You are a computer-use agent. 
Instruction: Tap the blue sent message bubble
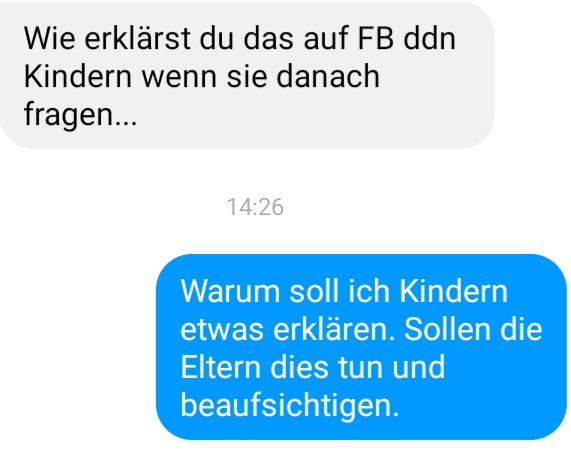click(361, 347)
